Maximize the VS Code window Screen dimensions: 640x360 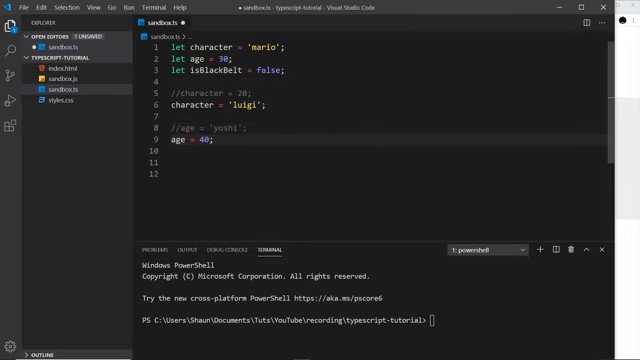click(581, 7)
